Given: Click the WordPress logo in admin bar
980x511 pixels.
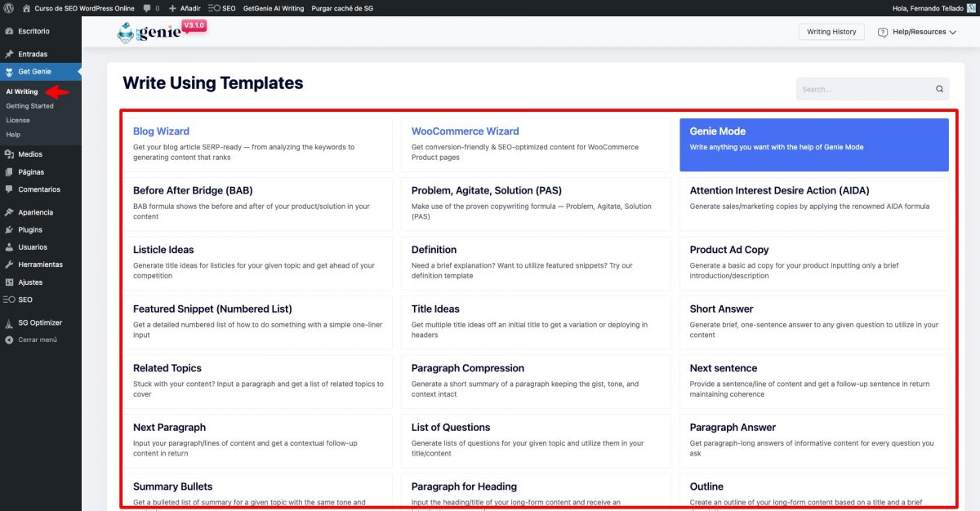Looking at the screenshot, I should coord(8,8).
